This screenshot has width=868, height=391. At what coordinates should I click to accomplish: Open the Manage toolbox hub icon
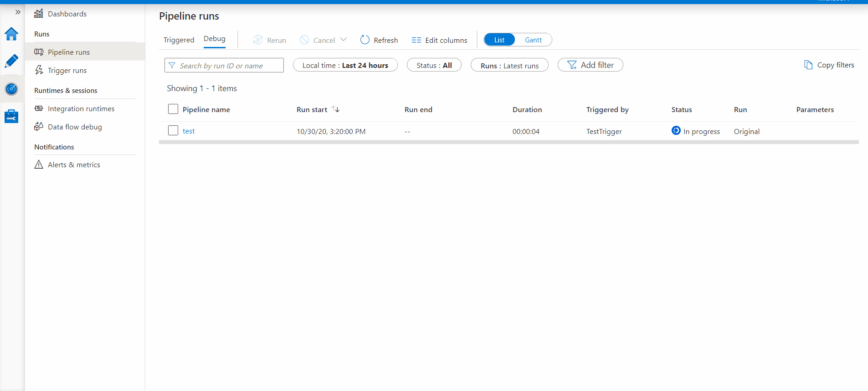coord(11,116)
